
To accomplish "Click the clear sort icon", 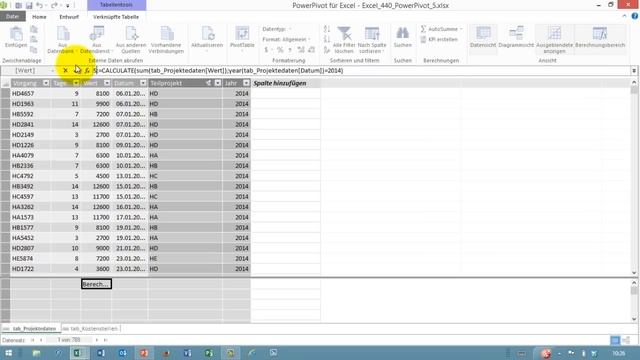I will [327, 50].
